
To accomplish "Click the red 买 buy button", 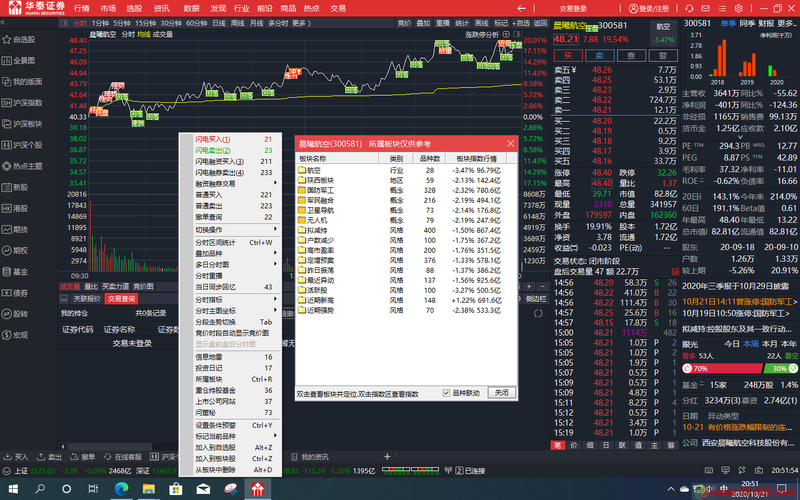I will point(568,56).
